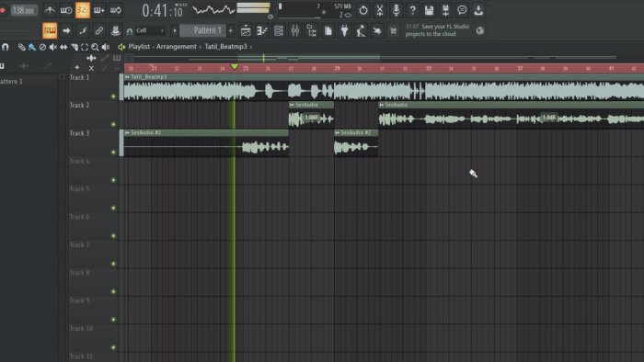Open the plugin picker plug icon

coord(345,30)
